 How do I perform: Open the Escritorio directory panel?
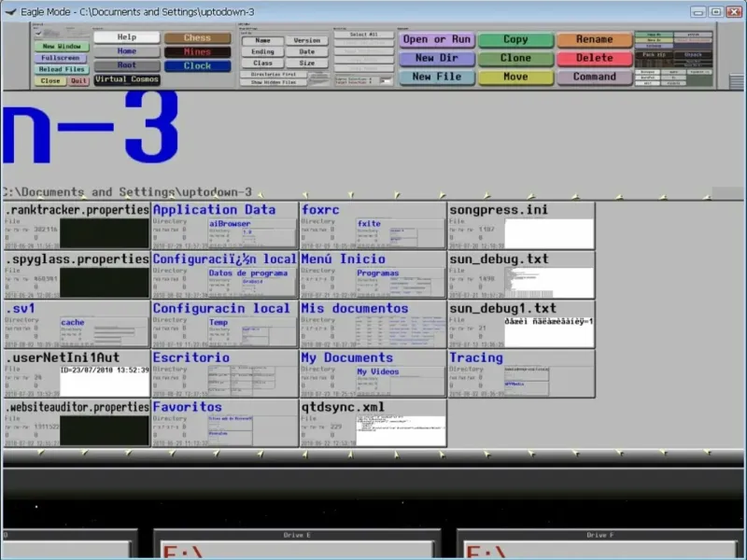(225, 374)
